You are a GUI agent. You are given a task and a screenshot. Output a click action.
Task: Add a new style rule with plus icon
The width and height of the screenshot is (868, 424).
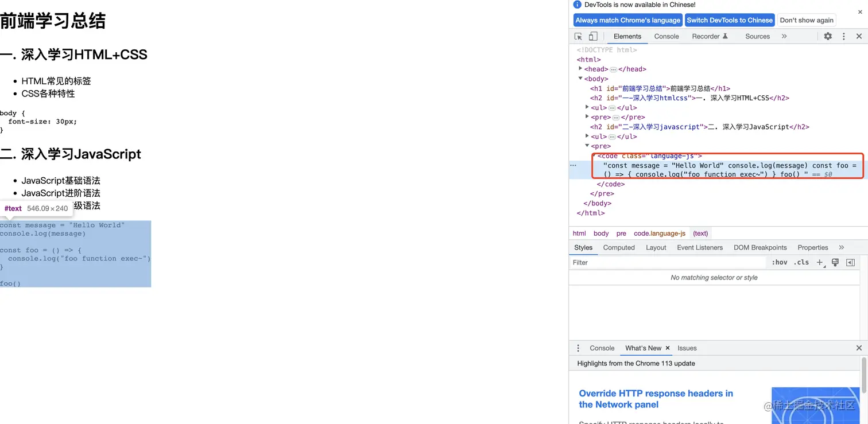[x=820, y=262]
